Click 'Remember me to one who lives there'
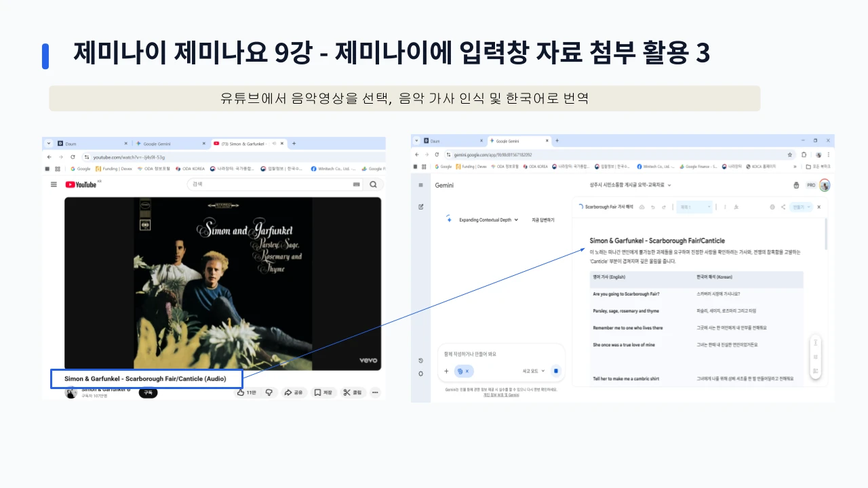Image resolution: width=868 pixels, height=488 pixels. [x=628, y=328]
